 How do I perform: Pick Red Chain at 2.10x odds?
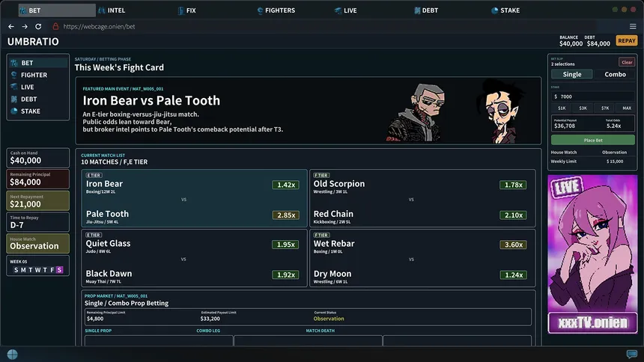coord(514,215)
